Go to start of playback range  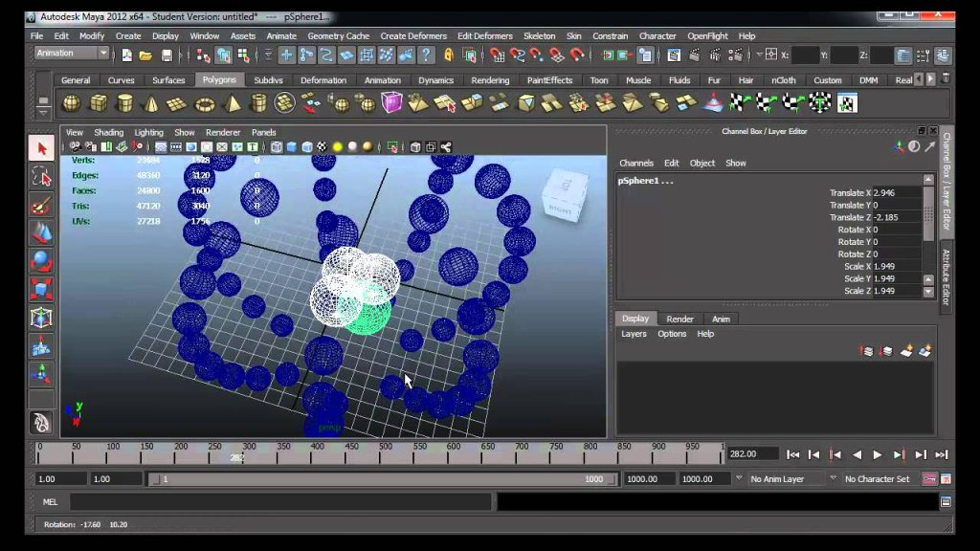[792, 454]
